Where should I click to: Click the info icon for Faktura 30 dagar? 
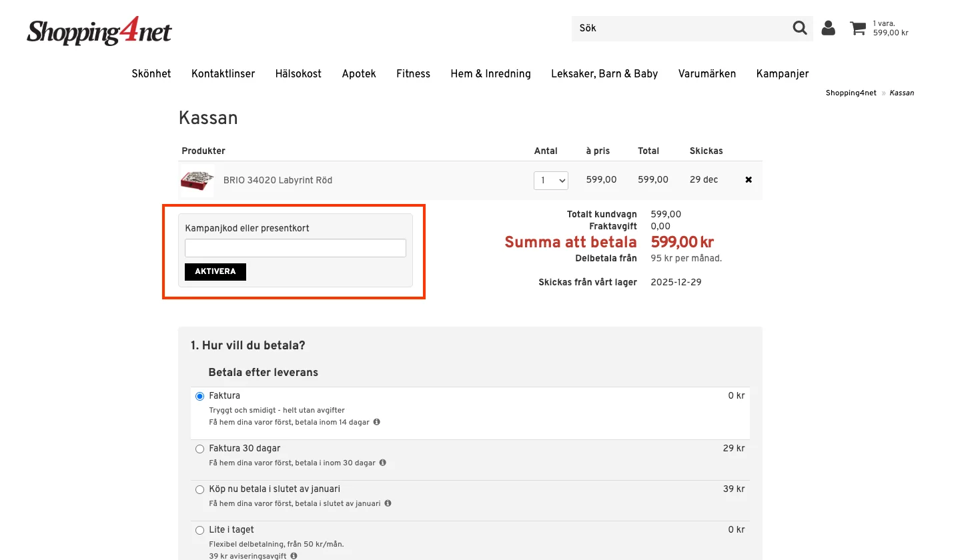(382, 462)
